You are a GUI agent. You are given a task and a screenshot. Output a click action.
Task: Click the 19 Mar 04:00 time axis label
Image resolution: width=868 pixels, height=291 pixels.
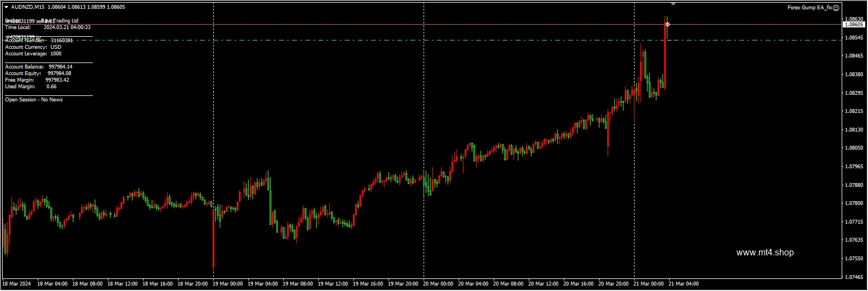[x=263, y=284]
